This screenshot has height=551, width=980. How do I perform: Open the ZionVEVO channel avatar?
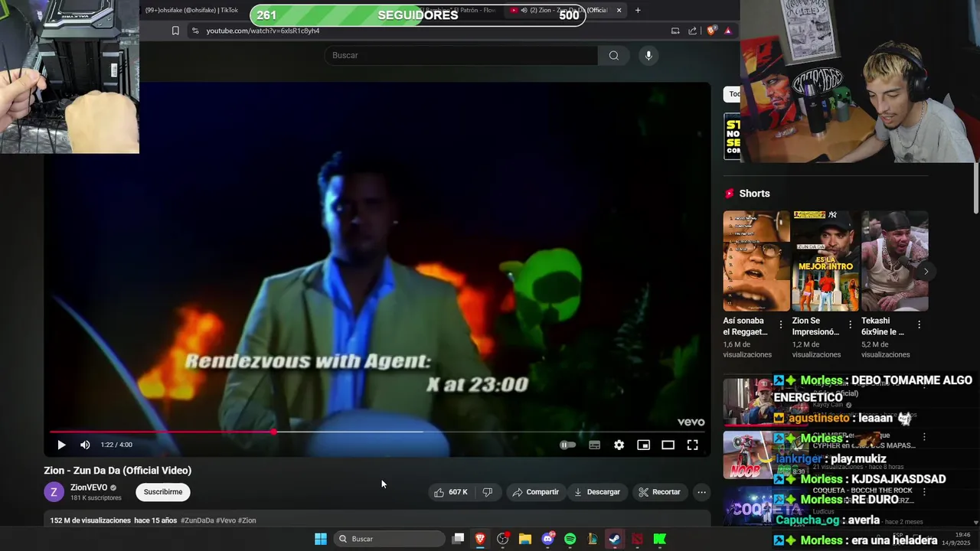pos(54,492)
